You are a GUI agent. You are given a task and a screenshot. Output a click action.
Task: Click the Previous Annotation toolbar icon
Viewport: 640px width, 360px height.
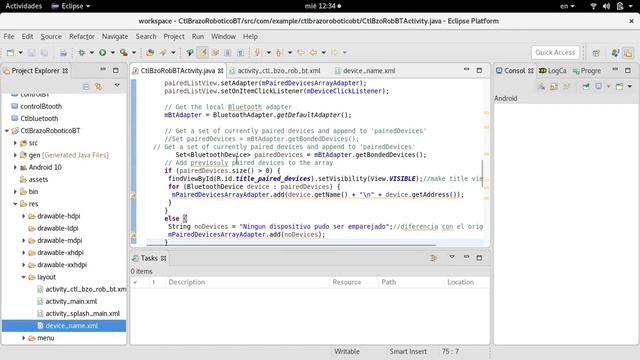279,53
